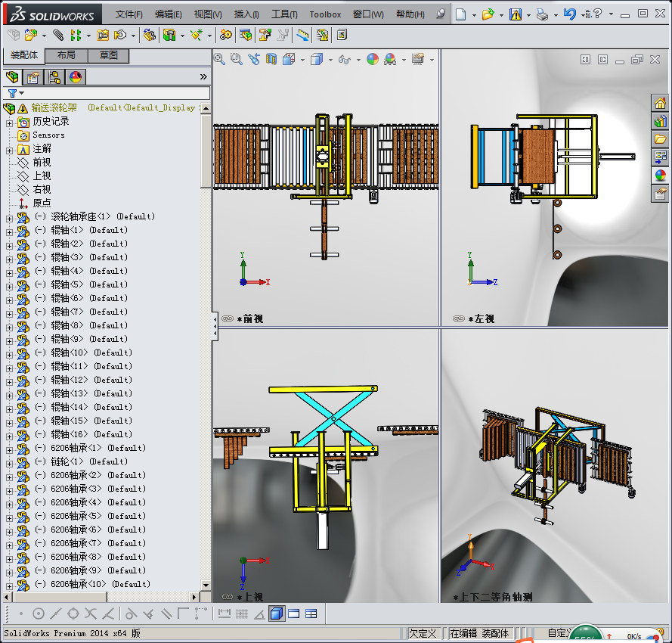Open the Design Library task pane
Viewport: 672px width, 643px height.
click(660, 121)
